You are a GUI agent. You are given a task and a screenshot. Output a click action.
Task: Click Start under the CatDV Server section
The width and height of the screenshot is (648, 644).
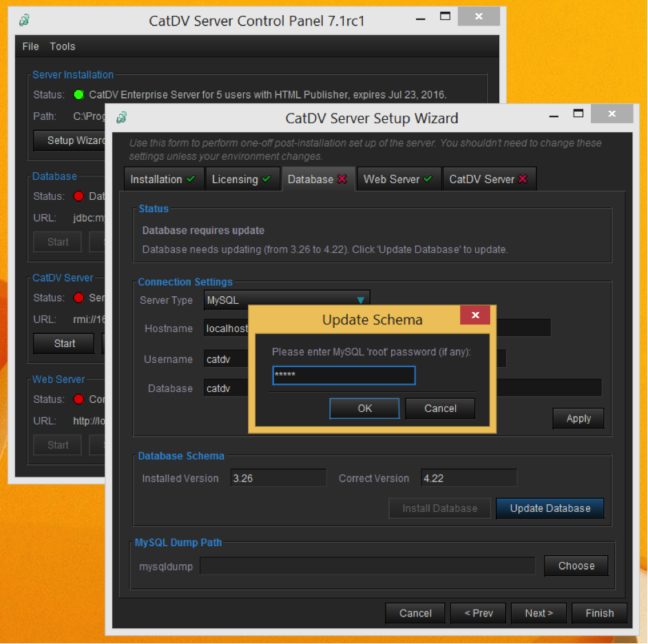64,343
